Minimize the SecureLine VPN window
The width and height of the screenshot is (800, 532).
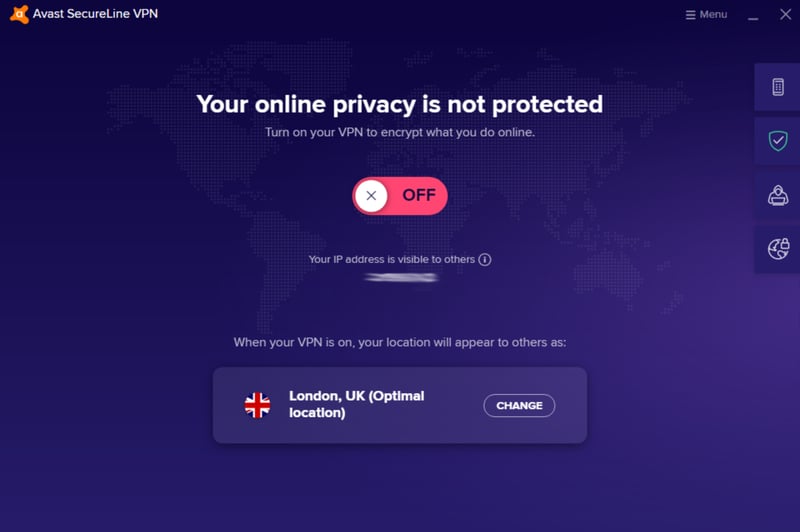point(753,15)
